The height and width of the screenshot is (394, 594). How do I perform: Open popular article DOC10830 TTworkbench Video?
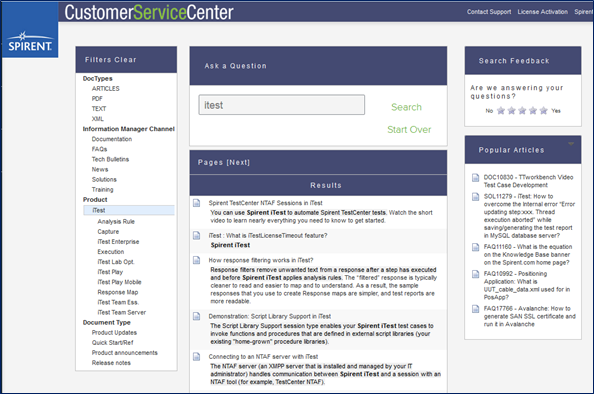(528, 181)
